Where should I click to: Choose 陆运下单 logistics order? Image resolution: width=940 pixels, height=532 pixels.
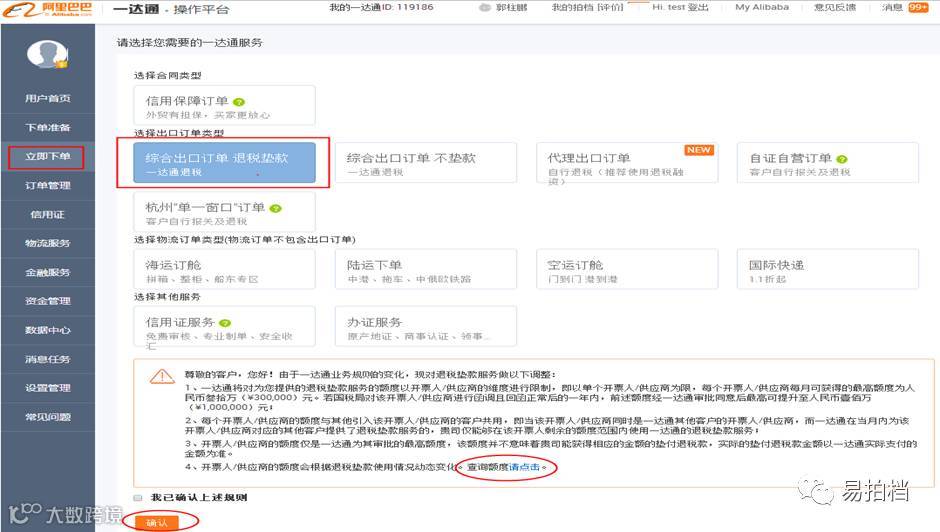(x=426, y=269)
